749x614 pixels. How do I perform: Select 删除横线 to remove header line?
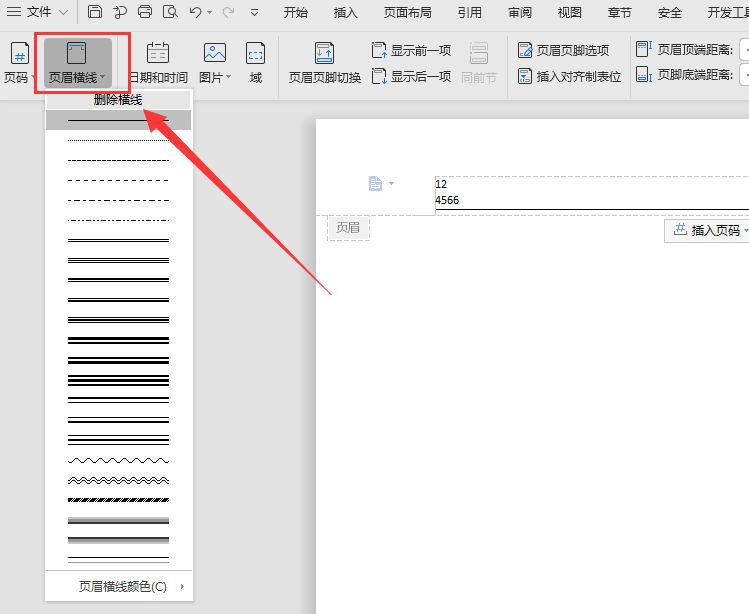point(119,100)
